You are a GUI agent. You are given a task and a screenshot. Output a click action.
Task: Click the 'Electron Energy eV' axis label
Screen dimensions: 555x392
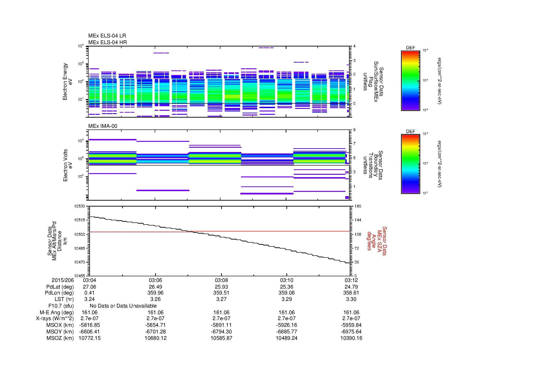pyautogui.click(x=67, y=82)
